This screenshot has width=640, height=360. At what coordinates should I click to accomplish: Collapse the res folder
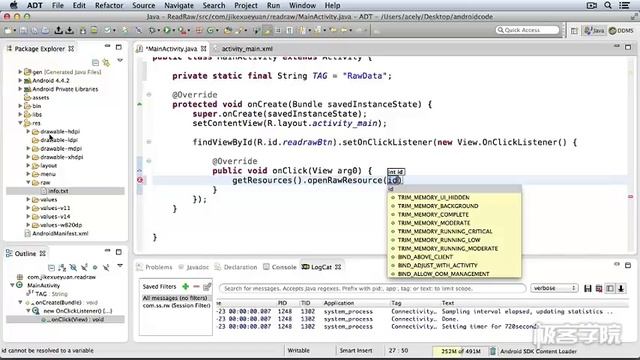coord(20,123)
